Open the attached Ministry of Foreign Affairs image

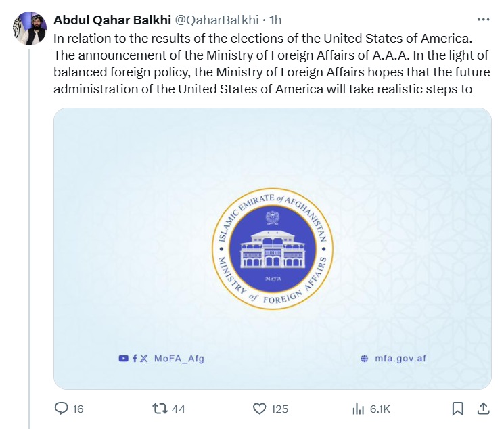point(273,248)
